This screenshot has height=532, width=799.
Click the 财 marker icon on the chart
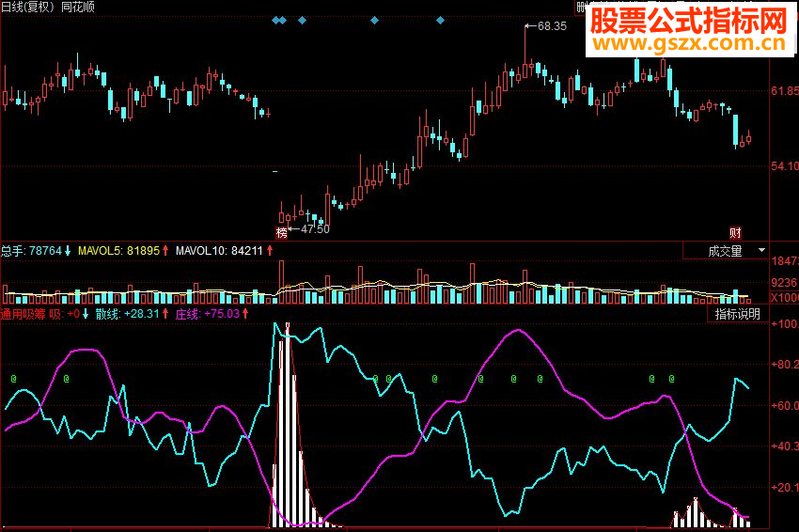tap(735, 233)
